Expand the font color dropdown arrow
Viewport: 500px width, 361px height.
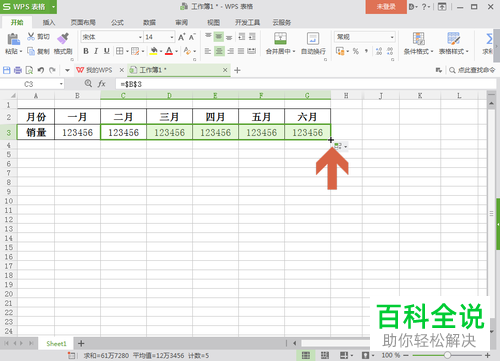(x=176, y=51)
